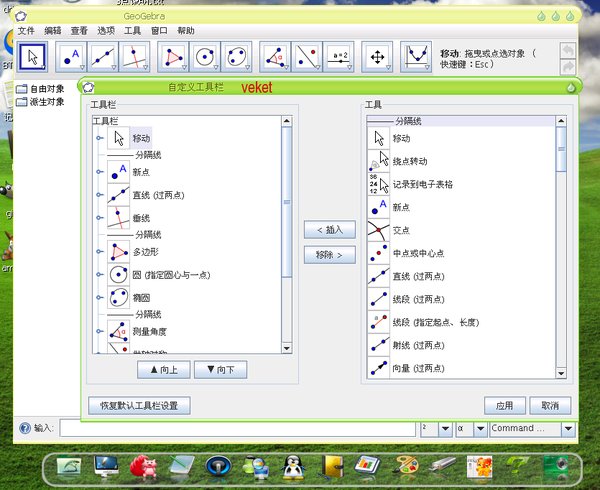Open the monitor icon in the dock
The width and height of the screenshot is (600, 490).
coord(106,467)
